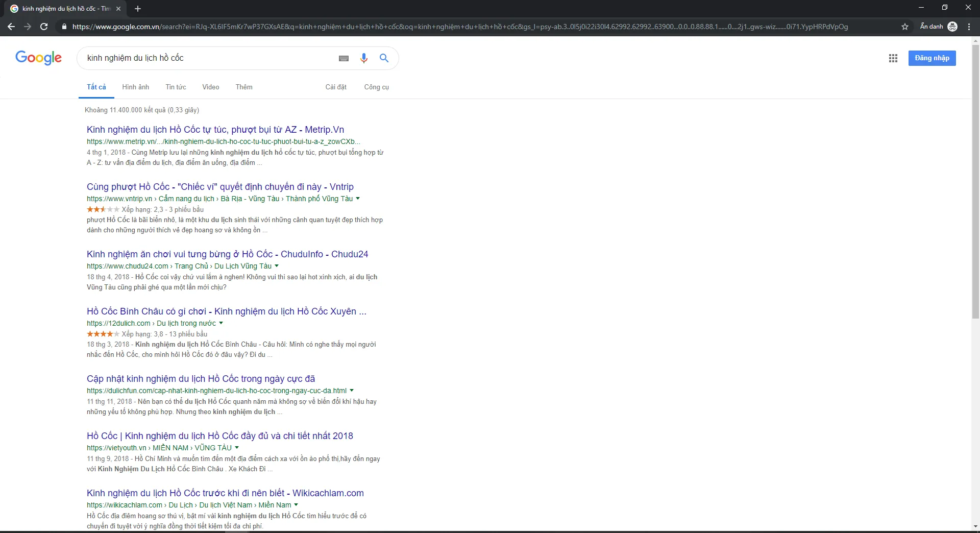The width and height of the screenshot is (980, 533).
Task: Switch to the Tin tức tab
Action: tap(176, 87)
